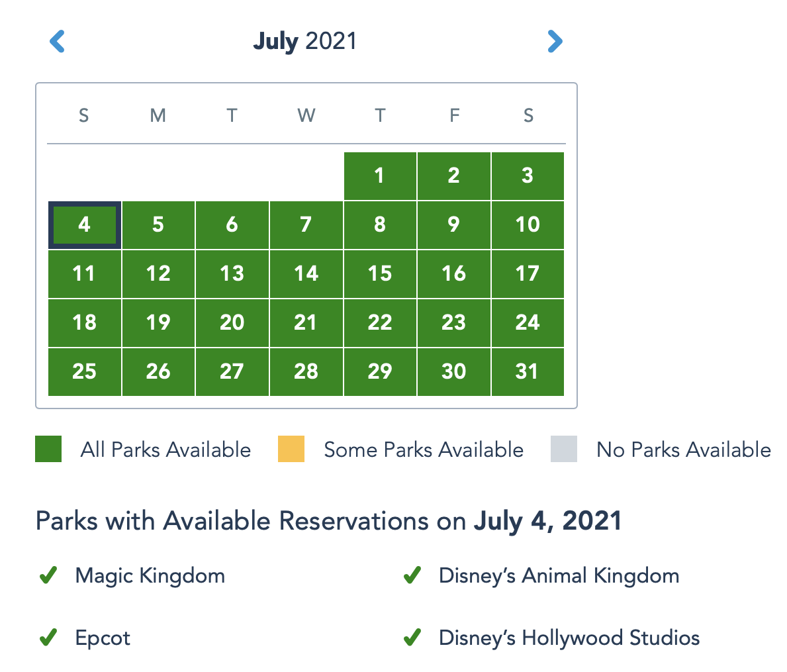Go to next month using right arrow
The height and width of the screenshot is (672, 787).
click(x=555, y=42)
